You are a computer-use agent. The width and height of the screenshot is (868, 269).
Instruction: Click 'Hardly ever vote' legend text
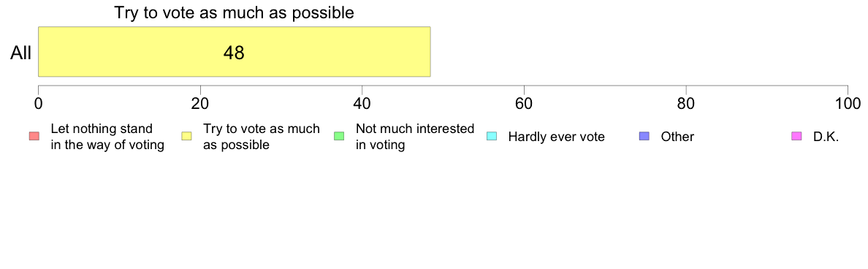coord(556,137)
